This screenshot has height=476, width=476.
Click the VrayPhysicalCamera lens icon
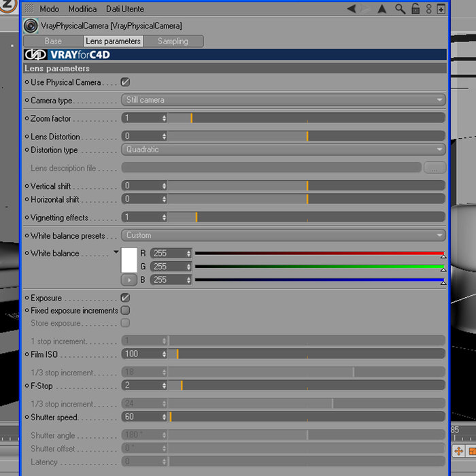(x=31, y=26)
